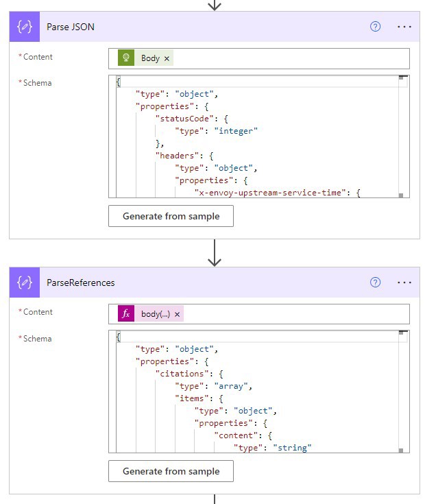Remove the Body token from Content

(x=167, y=58)
